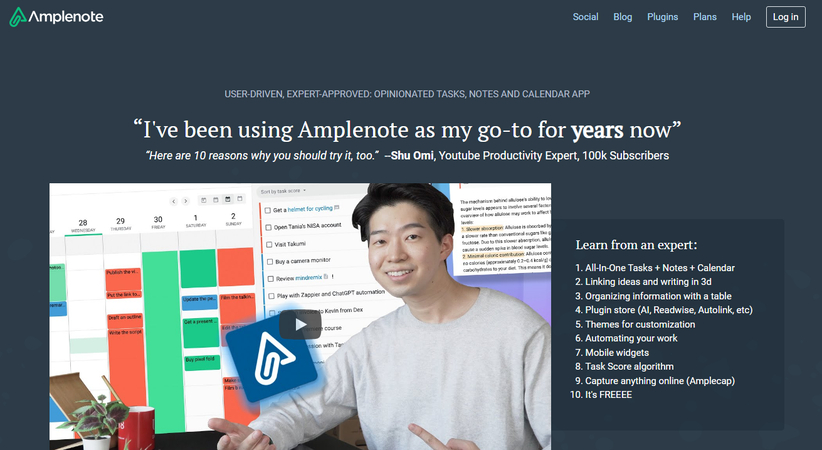Screen dimensions: 822x450
Task: Select "Task Score algorithm" list item
Action: (x=629, y=367)
